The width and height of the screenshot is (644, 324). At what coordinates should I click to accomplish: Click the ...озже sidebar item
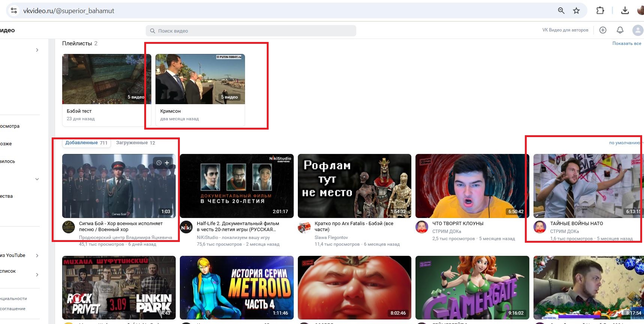click(x=6, y=144)
